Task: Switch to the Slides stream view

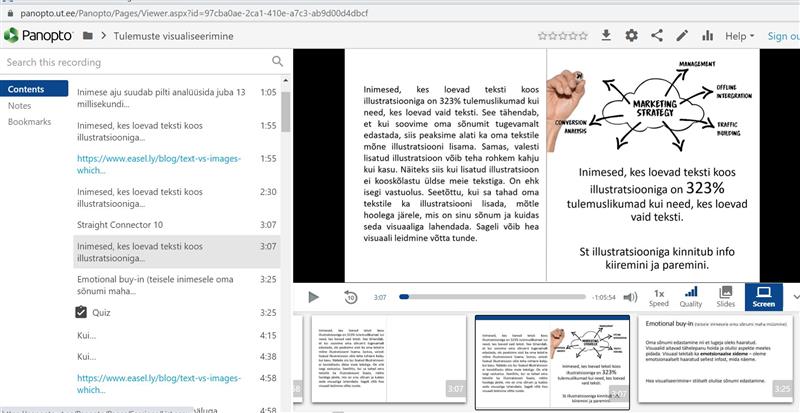Action: click(726, 296)
